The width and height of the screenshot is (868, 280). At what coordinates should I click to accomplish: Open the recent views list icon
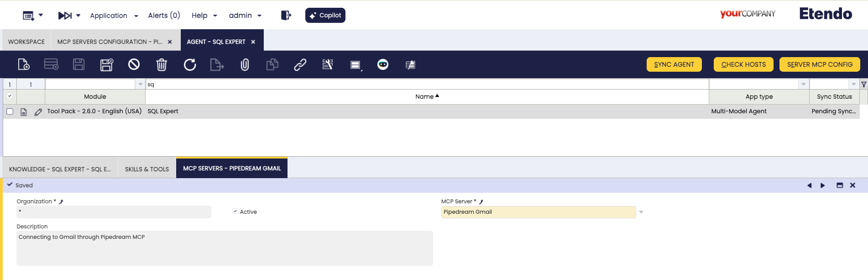28,16
